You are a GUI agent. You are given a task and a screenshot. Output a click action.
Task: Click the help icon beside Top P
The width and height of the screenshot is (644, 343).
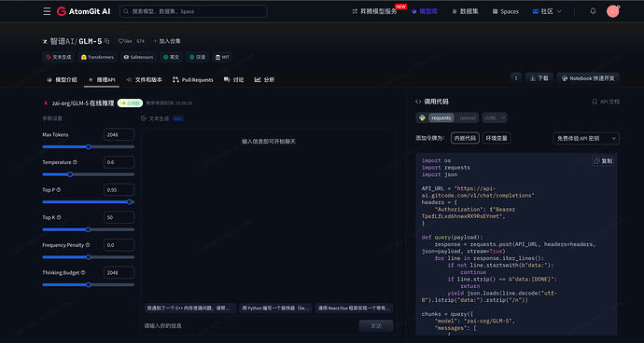[59, 190]
